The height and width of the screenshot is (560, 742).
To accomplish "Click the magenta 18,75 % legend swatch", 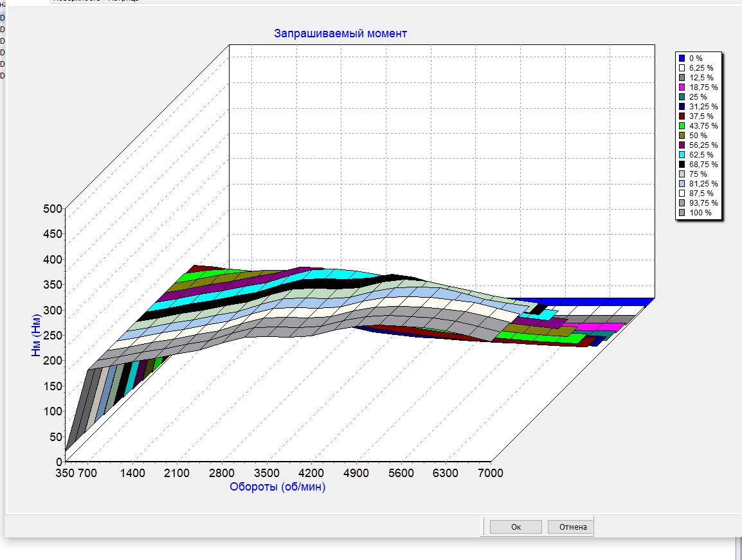I will point(682,87).
